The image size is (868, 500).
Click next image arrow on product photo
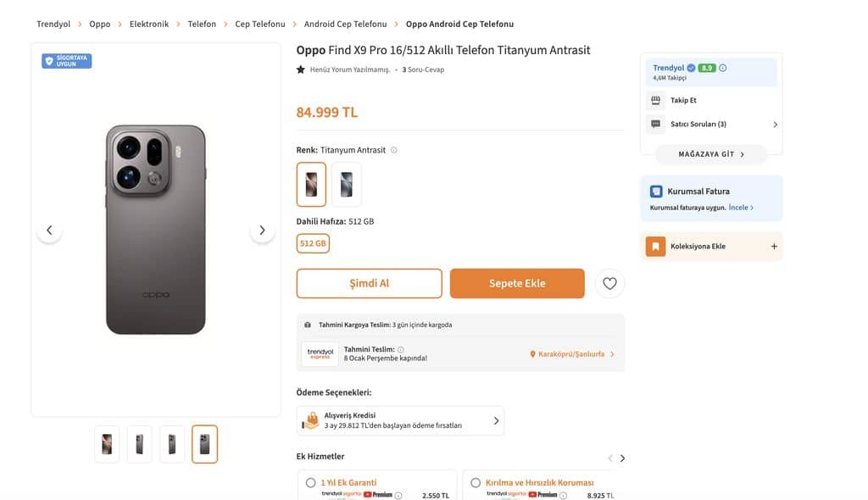(x=262, y=230)
